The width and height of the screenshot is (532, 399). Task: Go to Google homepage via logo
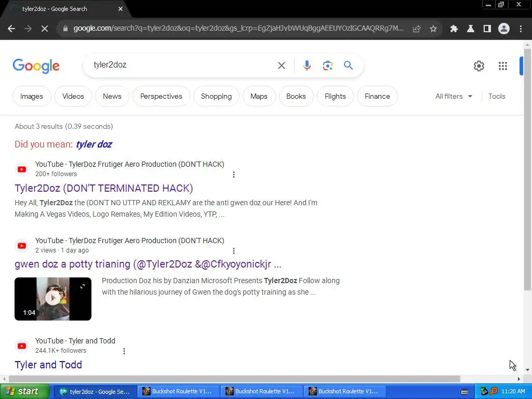(36, 66)
